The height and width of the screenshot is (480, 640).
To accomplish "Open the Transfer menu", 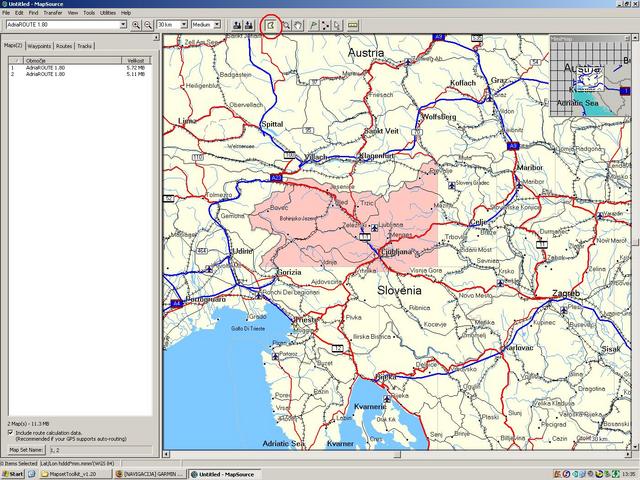I will [x=53, y=13].
